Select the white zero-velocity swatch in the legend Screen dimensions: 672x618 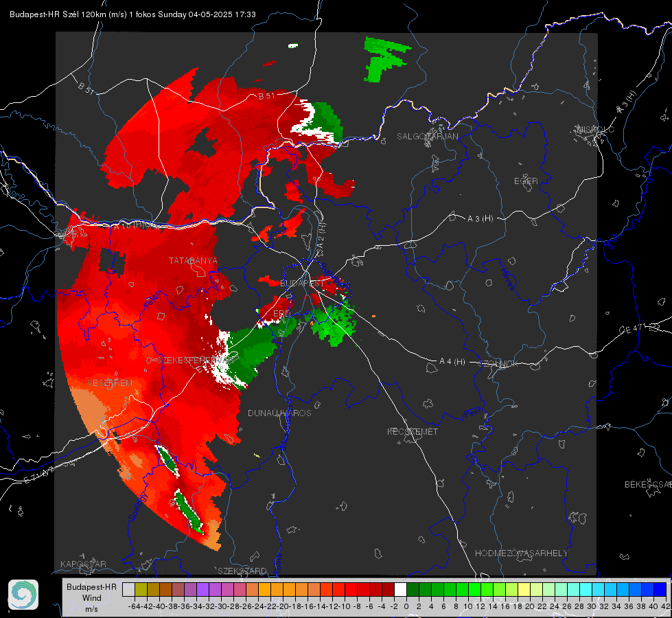pyautogui.click(x=400, y=589)
